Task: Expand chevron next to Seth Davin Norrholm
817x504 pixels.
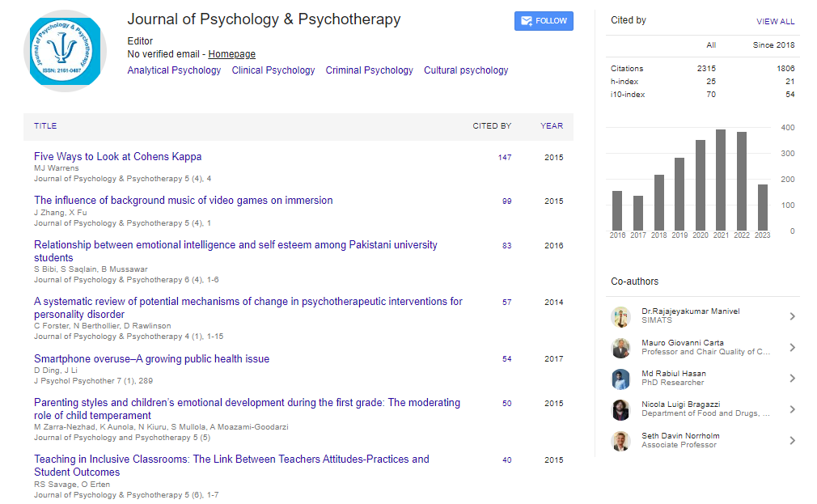Action: (x=792, y=441)
